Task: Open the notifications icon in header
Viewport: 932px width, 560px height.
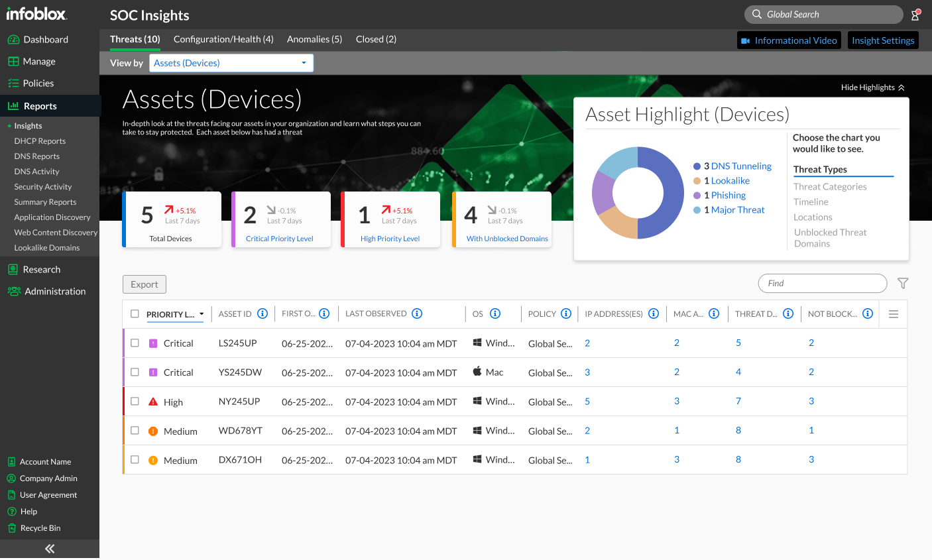Action: pyautogui.click(x=915, y=15)
